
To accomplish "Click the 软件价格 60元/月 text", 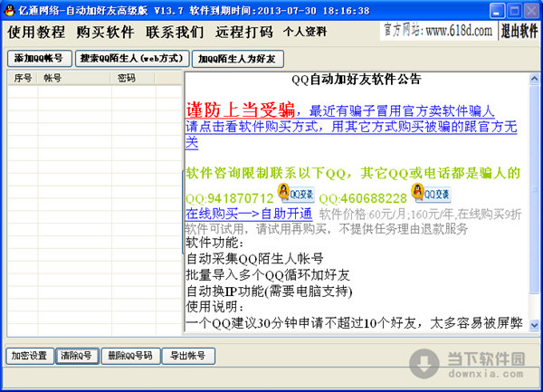I will [362, 215].
